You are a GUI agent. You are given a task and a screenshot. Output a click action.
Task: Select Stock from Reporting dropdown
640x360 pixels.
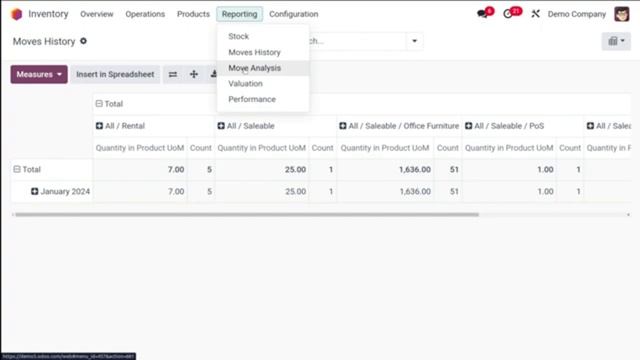tap(263, 36)
